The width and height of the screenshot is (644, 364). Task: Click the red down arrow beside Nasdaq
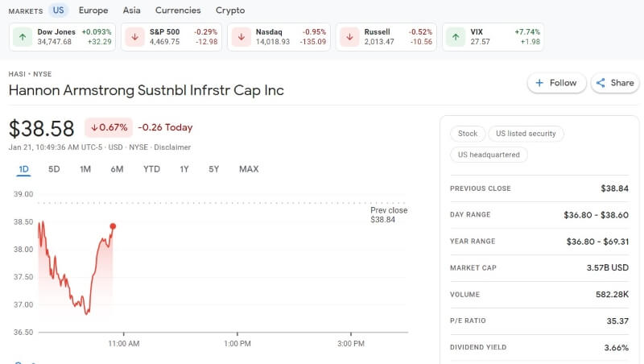point(241,37)
